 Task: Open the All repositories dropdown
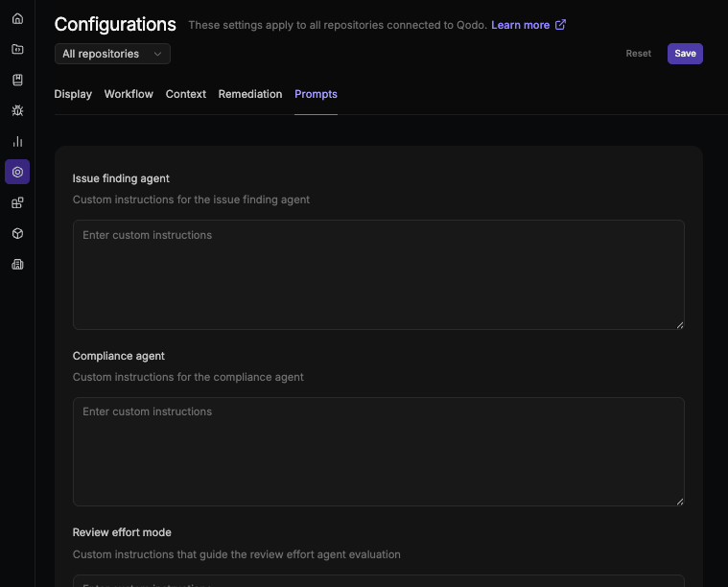[112, 54]
